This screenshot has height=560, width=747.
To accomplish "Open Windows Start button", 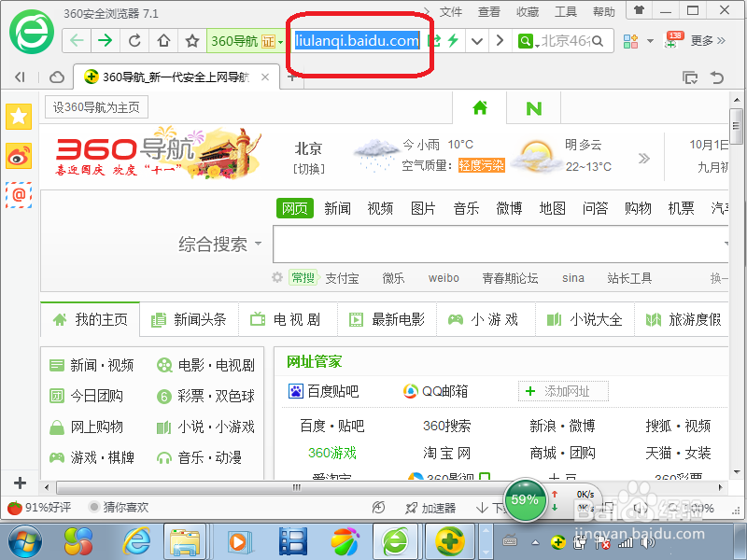I will coord(25,541).
